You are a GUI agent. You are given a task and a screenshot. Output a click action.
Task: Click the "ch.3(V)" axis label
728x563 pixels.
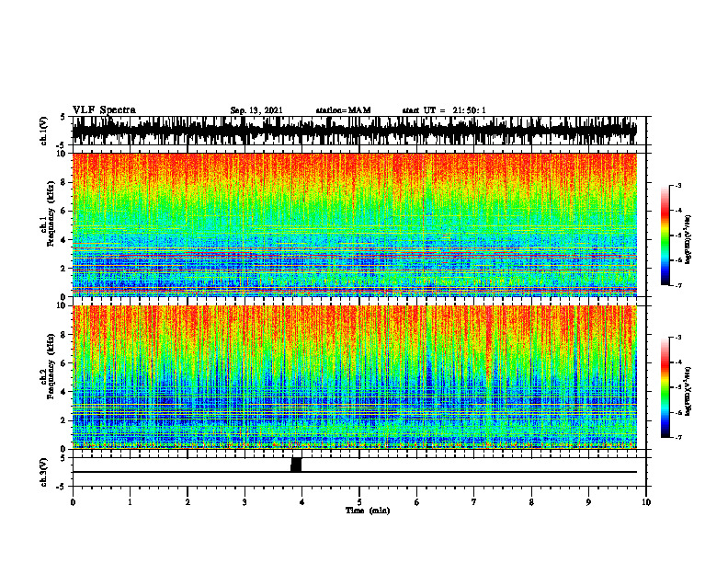[x=44, y=473]
